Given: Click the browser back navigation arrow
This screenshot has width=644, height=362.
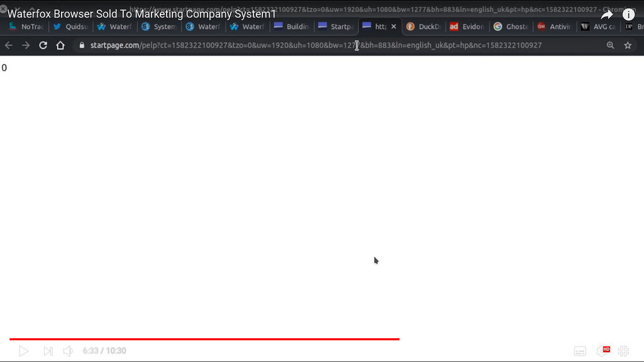Looking at the screenshot, I should 8,45.
